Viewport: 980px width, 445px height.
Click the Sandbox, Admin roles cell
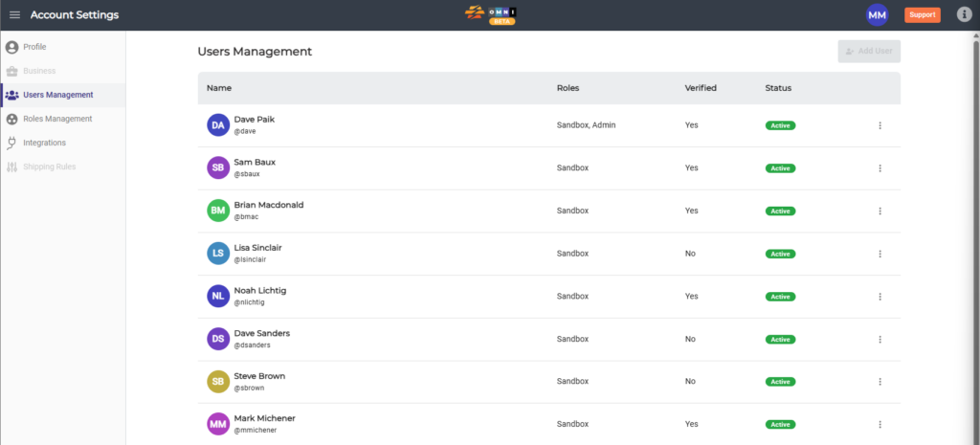point(587,125)
